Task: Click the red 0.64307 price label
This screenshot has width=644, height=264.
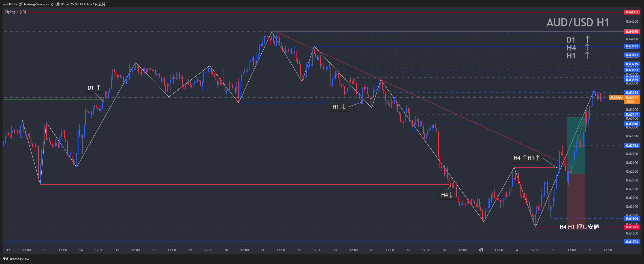Action: point(632,12)
